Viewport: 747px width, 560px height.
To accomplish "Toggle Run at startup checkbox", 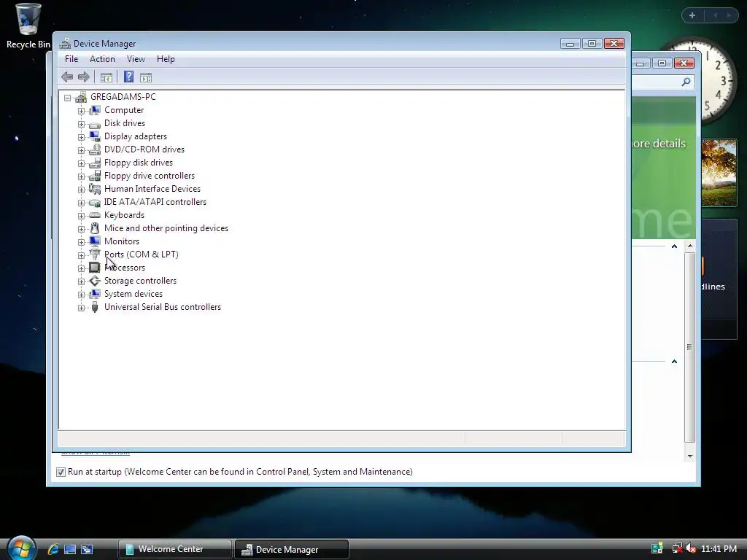I will point(61,472).
